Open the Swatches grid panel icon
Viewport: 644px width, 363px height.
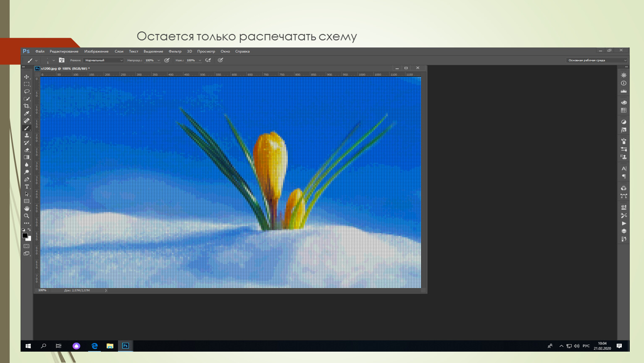click(x=624, y=110)
